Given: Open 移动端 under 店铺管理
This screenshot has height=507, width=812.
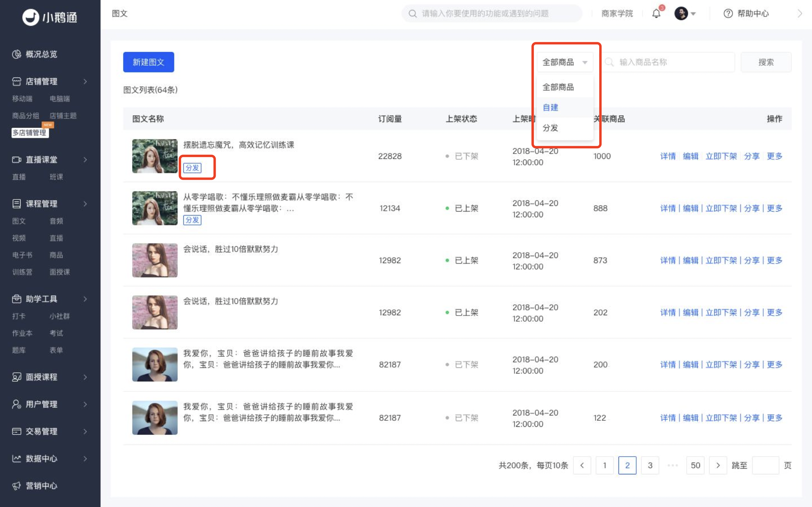Looking at the screenshot, I should tap(22, 99).
